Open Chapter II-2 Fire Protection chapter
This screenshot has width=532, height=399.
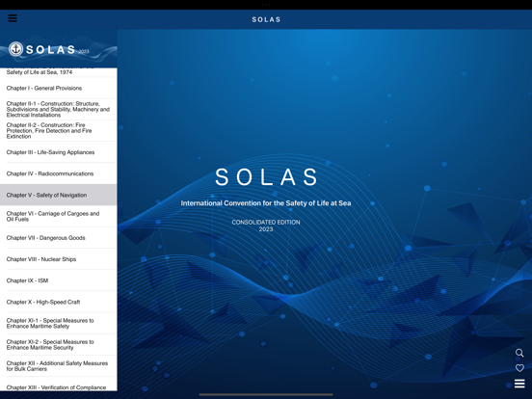[59, 131]
